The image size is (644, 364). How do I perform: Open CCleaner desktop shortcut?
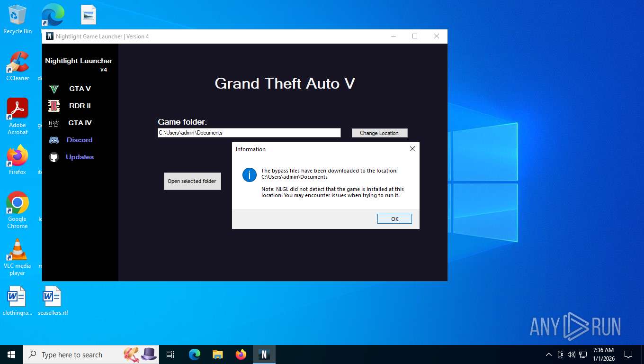pyautogui.click(x=18, y=66)
